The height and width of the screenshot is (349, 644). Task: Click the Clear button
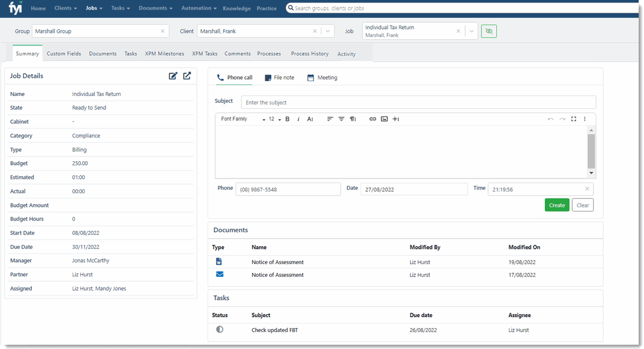point(583,205)
